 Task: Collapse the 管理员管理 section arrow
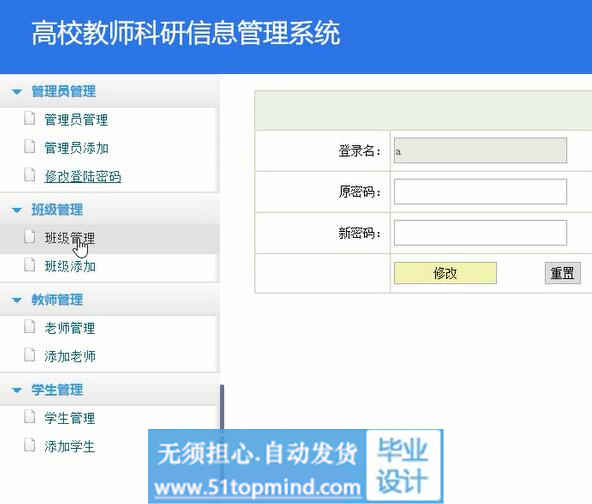click(17, 92)
